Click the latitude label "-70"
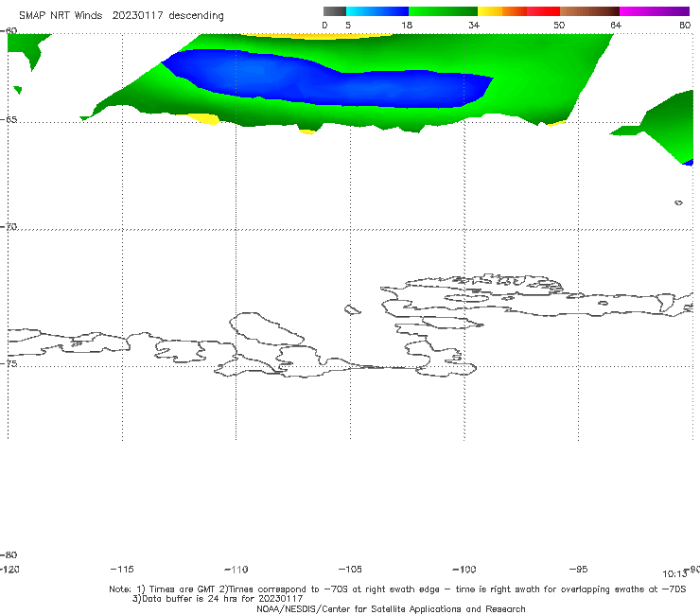This screenshot has height=615, width=700. [9, 226]
